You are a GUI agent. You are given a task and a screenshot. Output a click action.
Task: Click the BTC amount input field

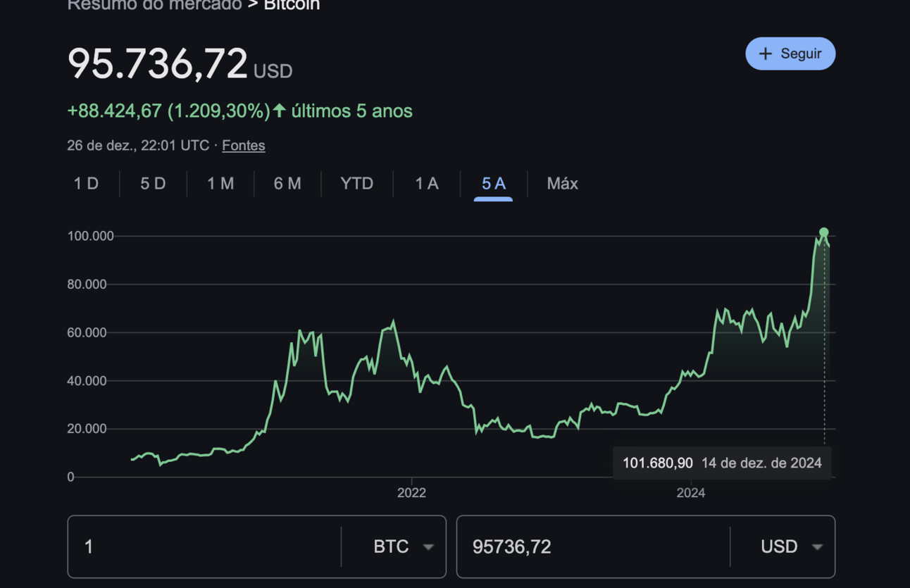click(x=204, y=546)
